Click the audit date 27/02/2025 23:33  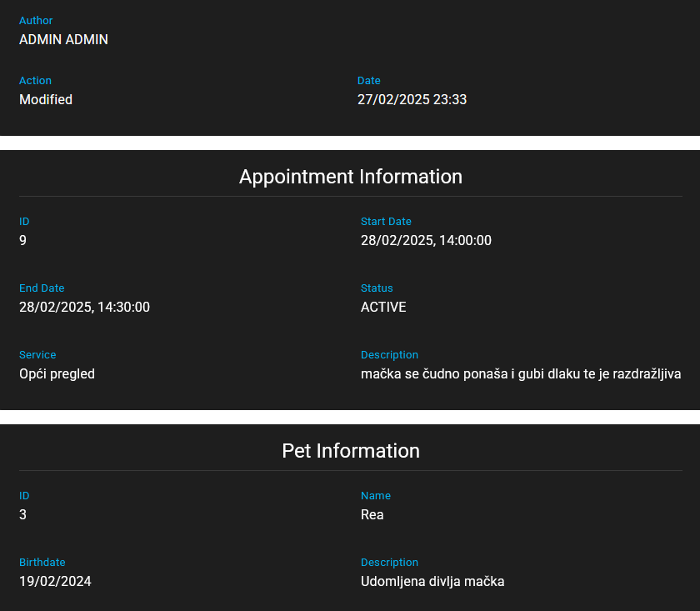[412, 99]
